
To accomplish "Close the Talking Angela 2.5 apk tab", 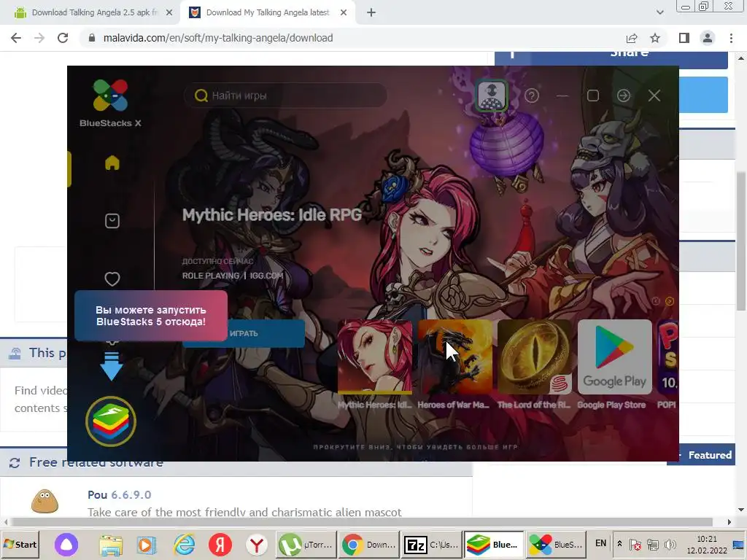I will point(169,13).
